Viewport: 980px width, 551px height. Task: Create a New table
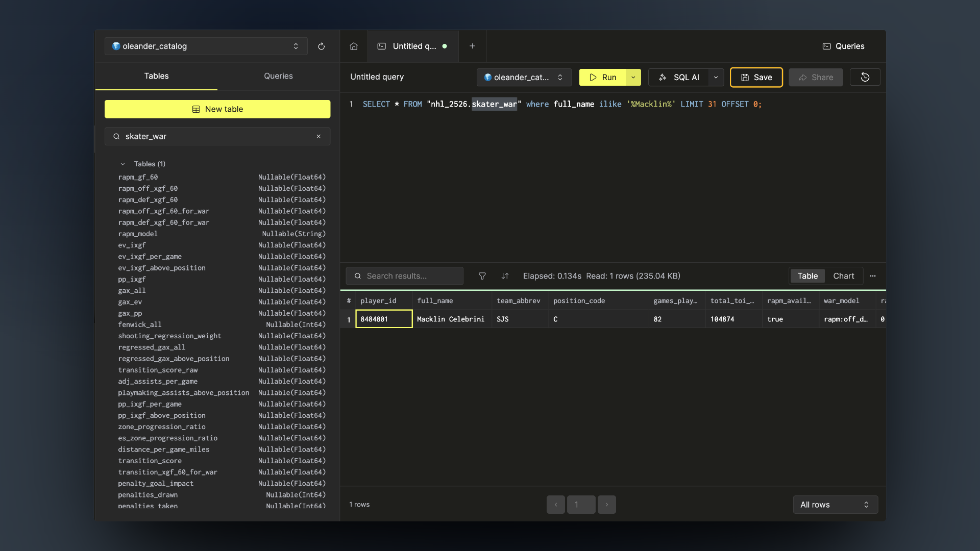point(217,109)
